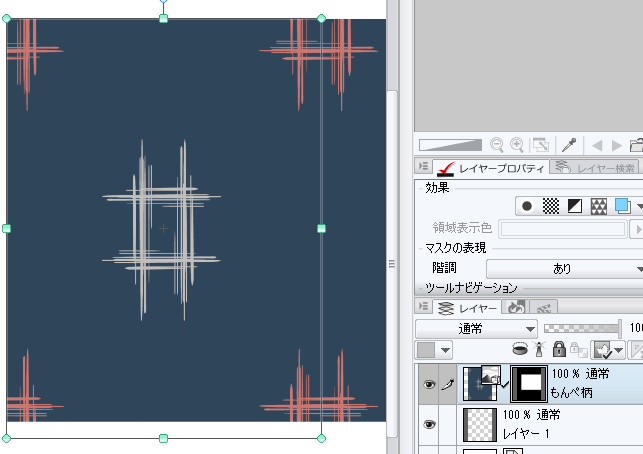Click the fit-to-window icon beside zoom buttons
The height and width of the screenshot is (454, 643).
(540, 145)
